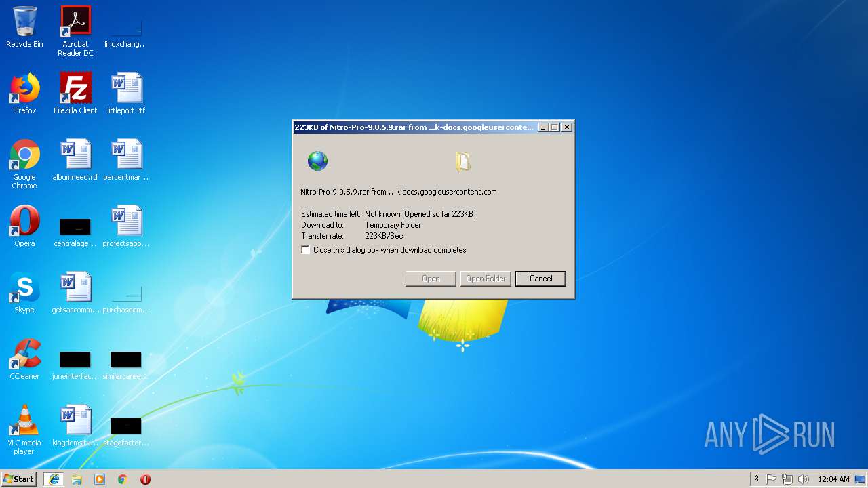Click 'Temporary Folder' download location text
Image resolution: width=868 pixels, height=488 pixels.
[393, 225]
